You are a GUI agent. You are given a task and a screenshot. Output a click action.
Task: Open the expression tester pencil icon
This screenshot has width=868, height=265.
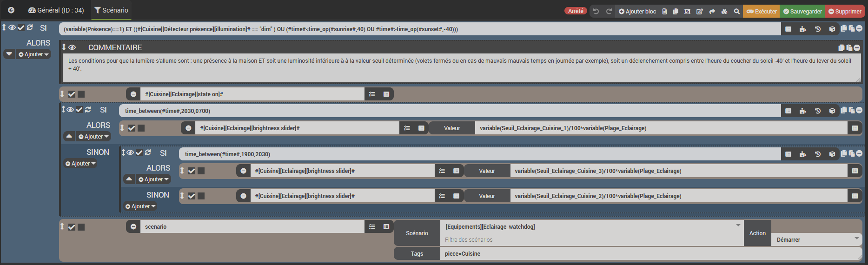700,11
